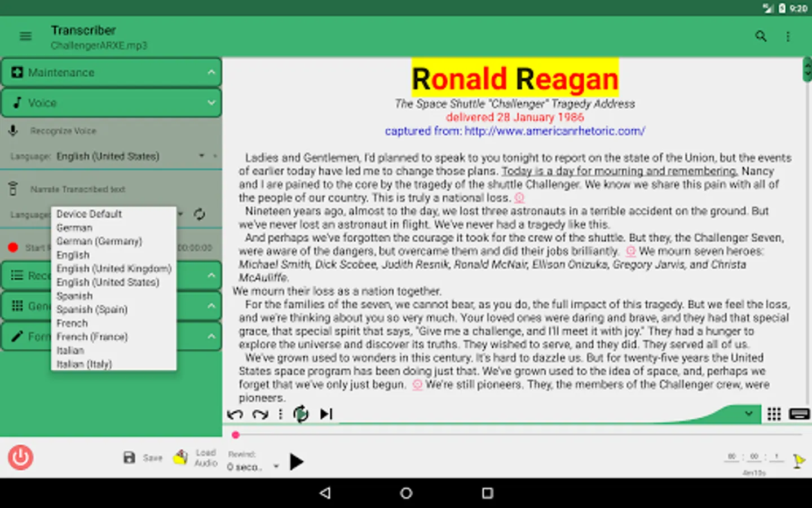Click the pink audio position slider handle
This screenshot has width=812, height=508.
(236, 435)
